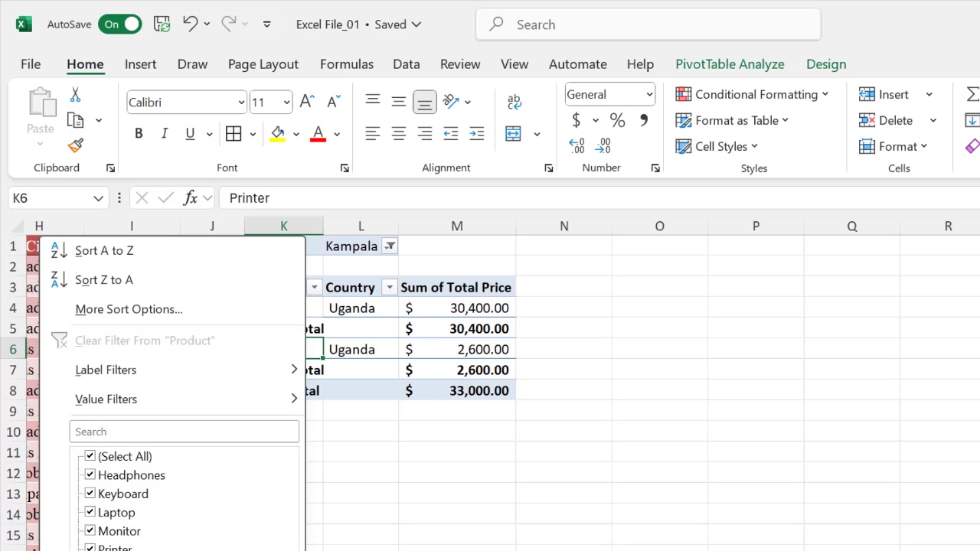
Task: Uncheck the Laptop checkbox
Action: [90, 512]
